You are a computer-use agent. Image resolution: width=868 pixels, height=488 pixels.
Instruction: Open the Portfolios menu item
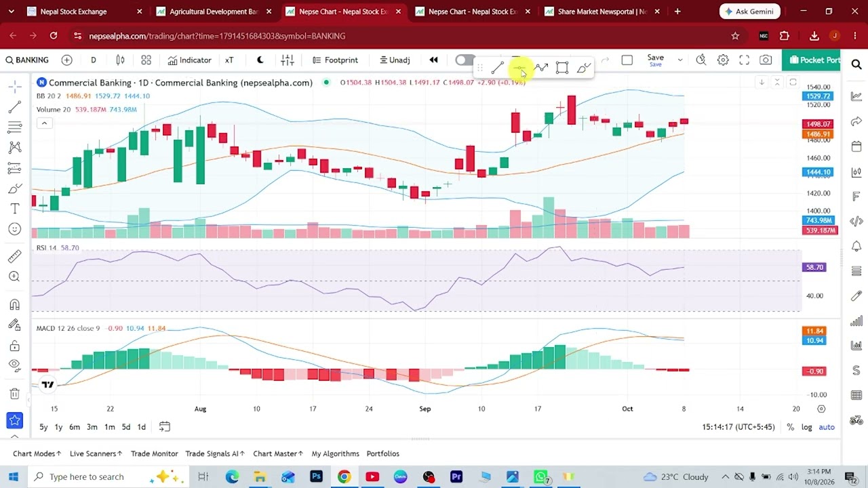tap(382, 453)
